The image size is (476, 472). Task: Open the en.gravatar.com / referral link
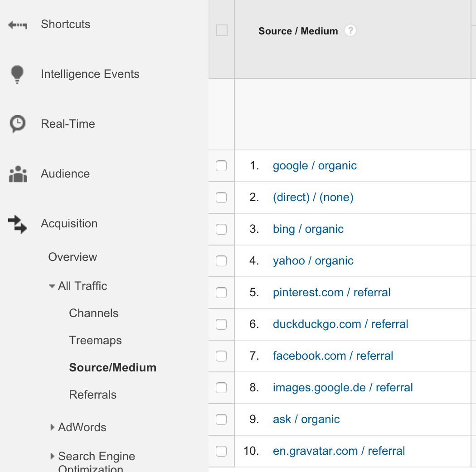click(x=339, y=451)
